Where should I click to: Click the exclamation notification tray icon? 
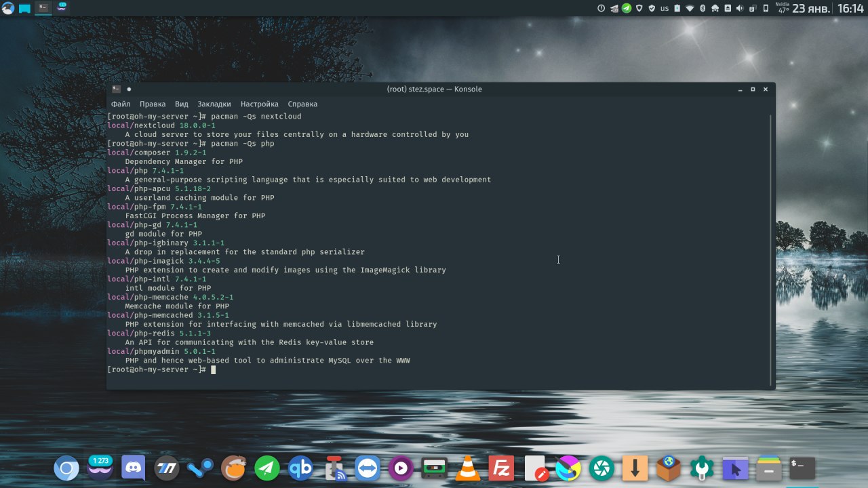pyautogui.click(x=601, y=8)
